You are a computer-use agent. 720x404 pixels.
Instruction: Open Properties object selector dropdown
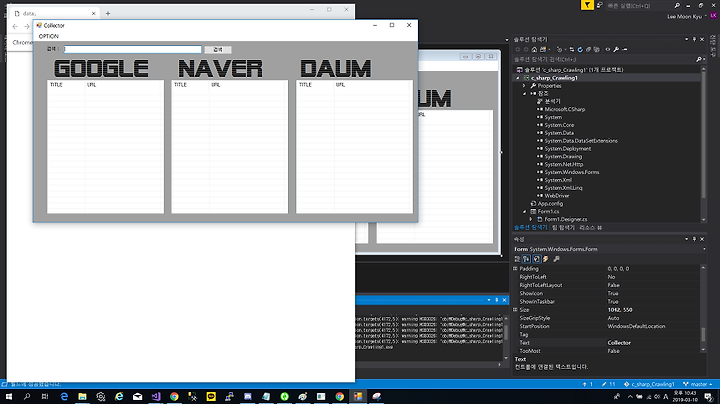click(x=704, y=249)
